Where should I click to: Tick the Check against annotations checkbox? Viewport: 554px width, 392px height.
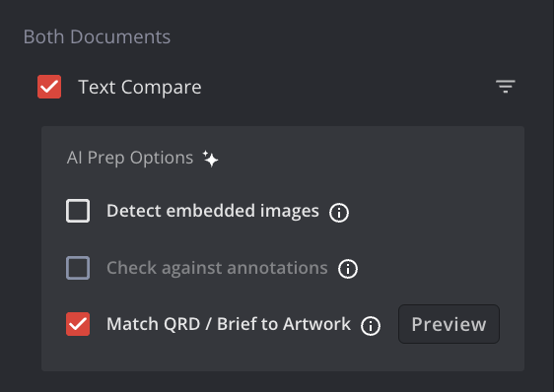point(78,268)
